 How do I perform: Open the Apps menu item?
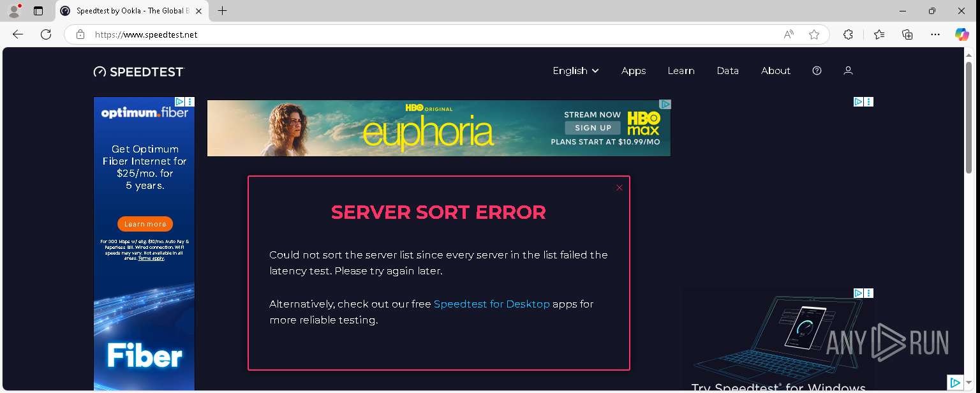pos(634,71)
